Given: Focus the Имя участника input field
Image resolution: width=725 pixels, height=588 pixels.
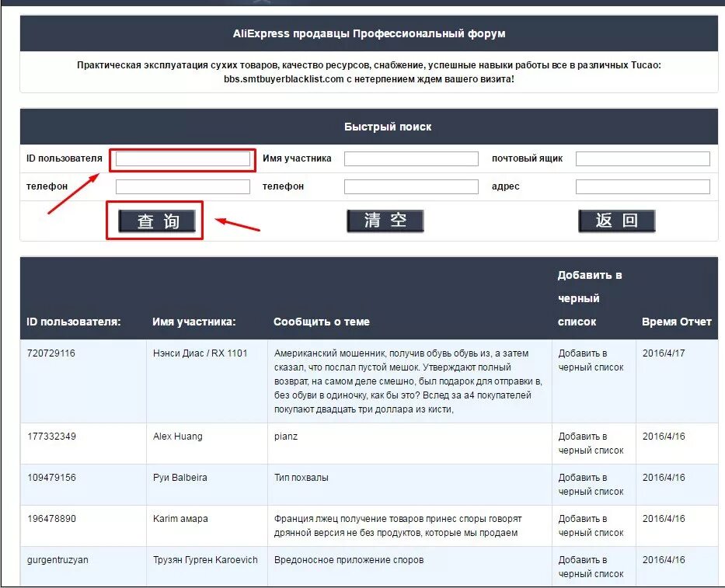Looking at the screenshot, I should (411, 159).
